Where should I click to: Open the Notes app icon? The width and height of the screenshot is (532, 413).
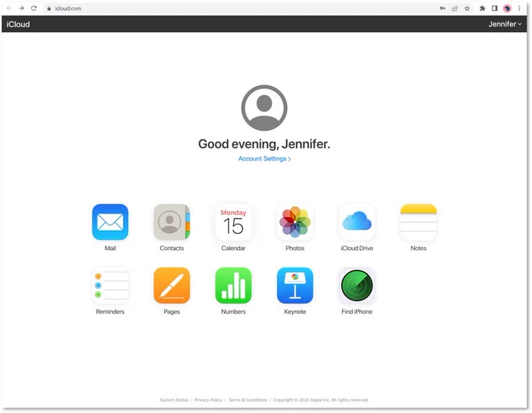point(419,222)
